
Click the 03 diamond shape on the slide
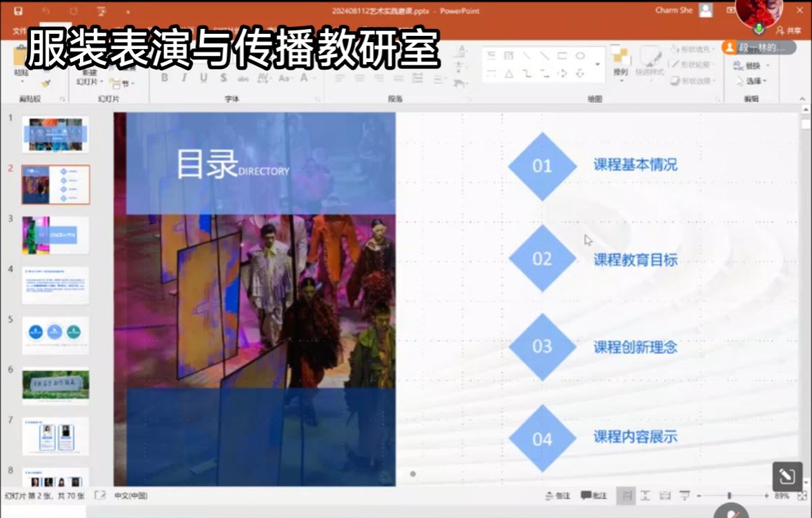(x=542, y=346)
